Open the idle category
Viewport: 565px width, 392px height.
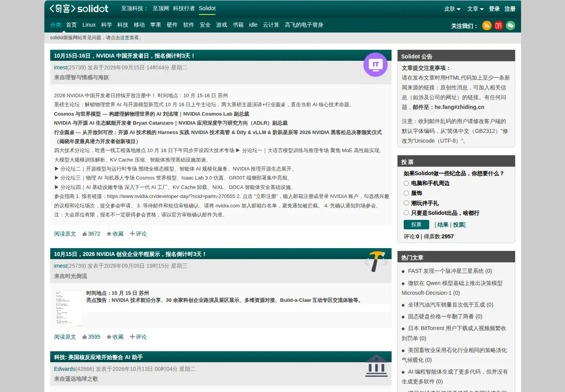tap(253, 25)
